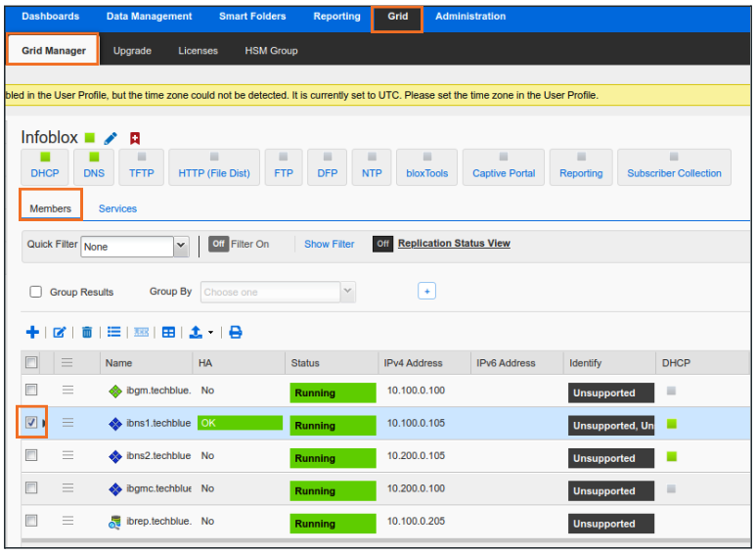Enable the Group Results checkbox
Viewport: 756px width, 554px height.
pyautogui.click(x=36, y=292)
